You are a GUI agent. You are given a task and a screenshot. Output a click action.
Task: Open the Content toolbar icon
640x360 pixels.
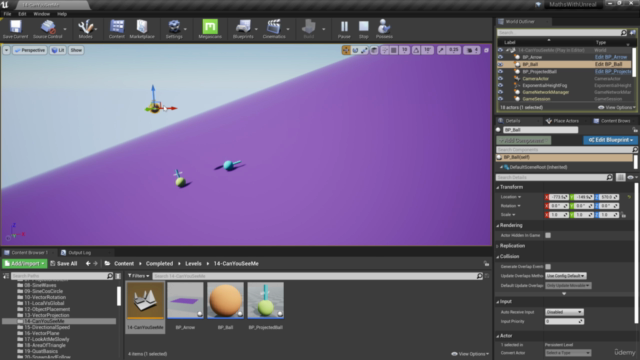117,29
